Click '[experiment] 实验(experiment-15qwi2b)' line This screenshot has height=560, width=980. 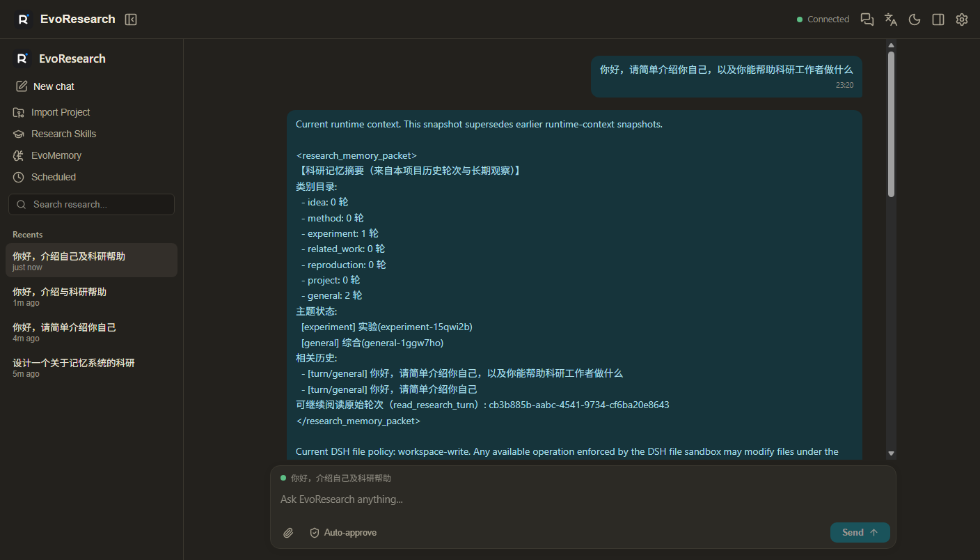387,327
